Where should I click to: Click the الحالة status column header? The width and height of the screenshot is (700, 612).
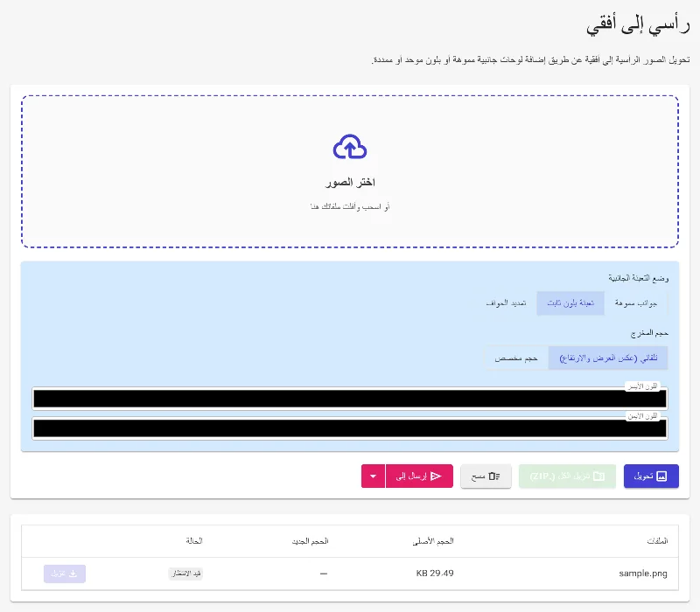coord(194,541)
